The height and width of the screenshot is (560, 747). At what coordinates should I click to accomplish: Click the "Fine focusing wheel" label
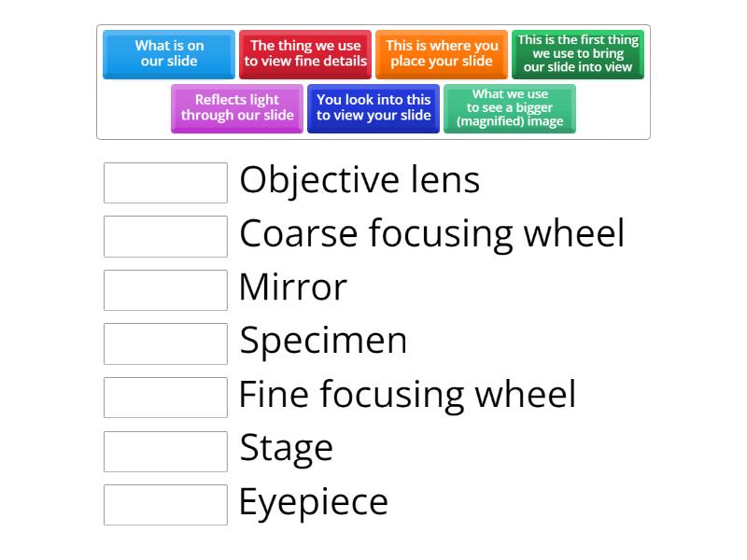point(407,395)
